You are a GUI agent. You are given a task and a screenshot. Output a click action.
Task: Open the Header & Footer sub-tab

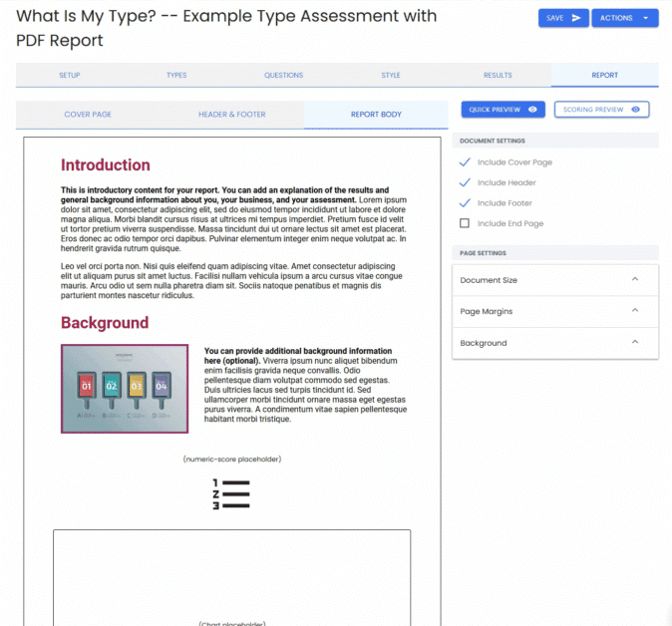[x=231, y=115]
